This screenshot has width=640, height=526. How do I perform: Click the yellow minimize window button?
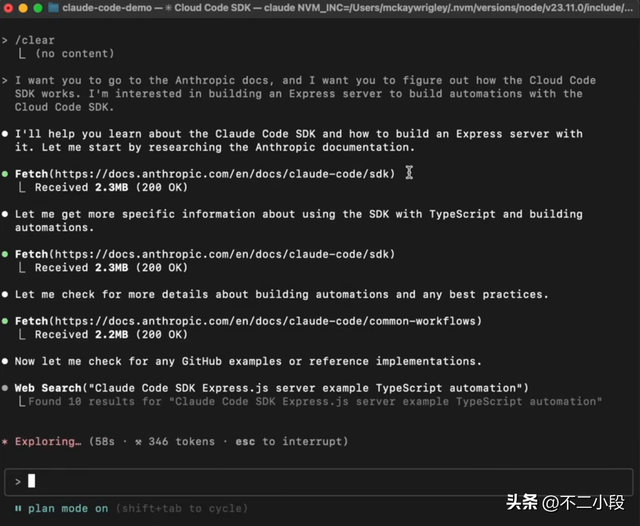[x=23, y=8]
